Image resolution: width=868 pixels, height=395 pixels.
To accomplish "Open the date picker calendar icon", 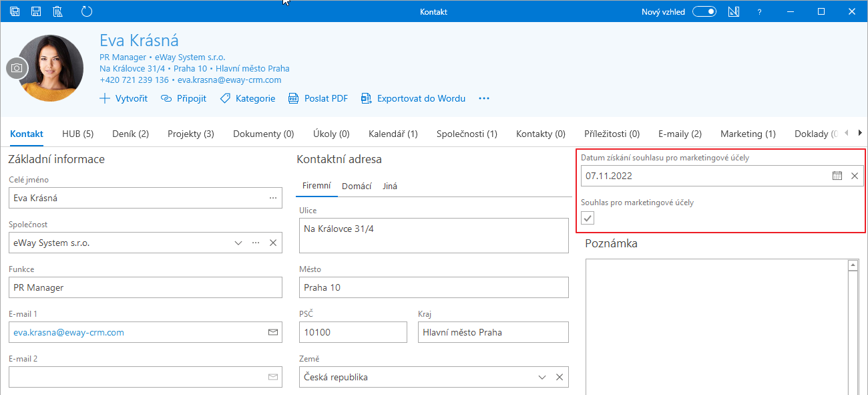I will point(837,176).
